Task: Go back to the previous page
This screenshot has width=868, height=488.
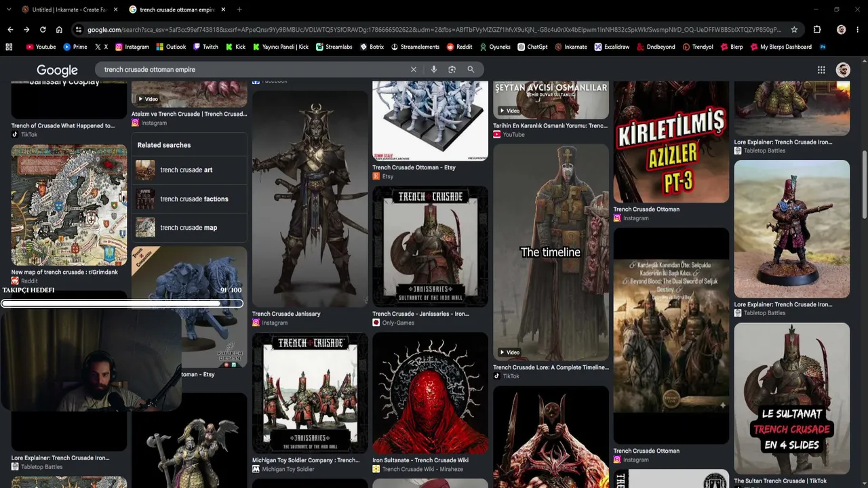Action: click(x=10, y=30)
